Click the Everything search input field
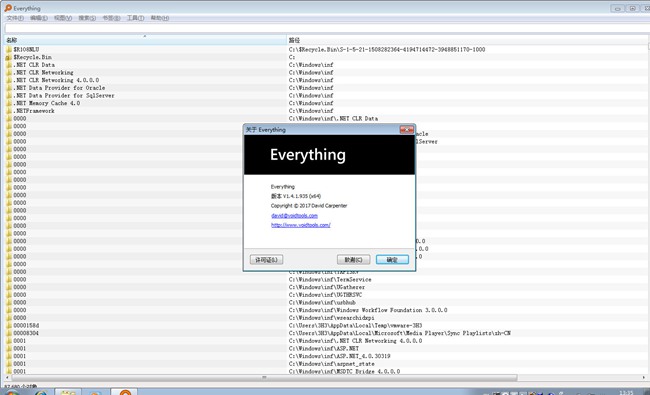The image size is (650, 395). pyautogui.click(x=327, y=28)
